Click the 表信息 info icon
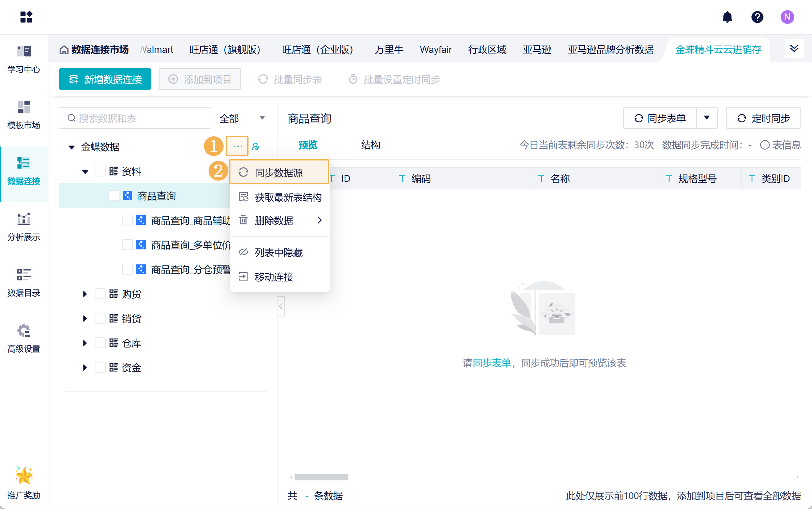This screenshot has width=812, height=509. pos(765,145)
